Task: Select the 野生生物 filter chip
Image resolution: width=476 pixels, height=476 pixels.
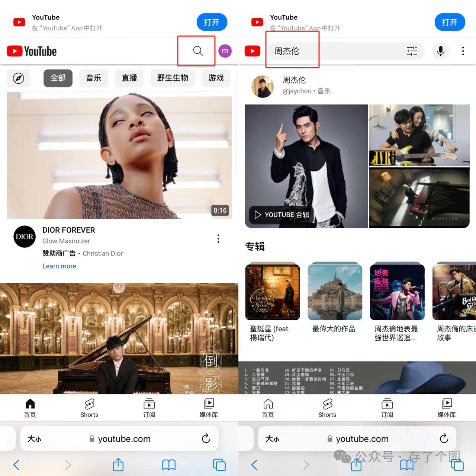Action: tap(173, 78)
